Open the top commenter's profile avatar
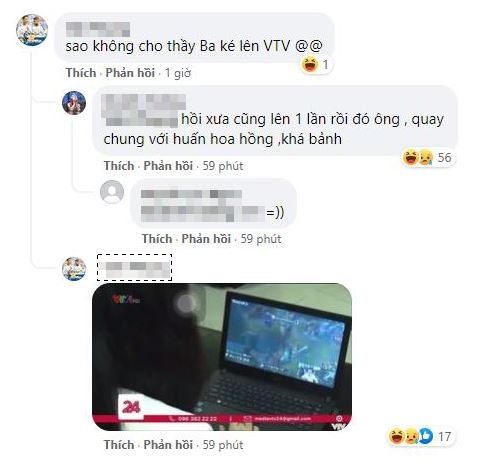Image resolution: width=487 pixels, height=459 pixels. point(32,30)
